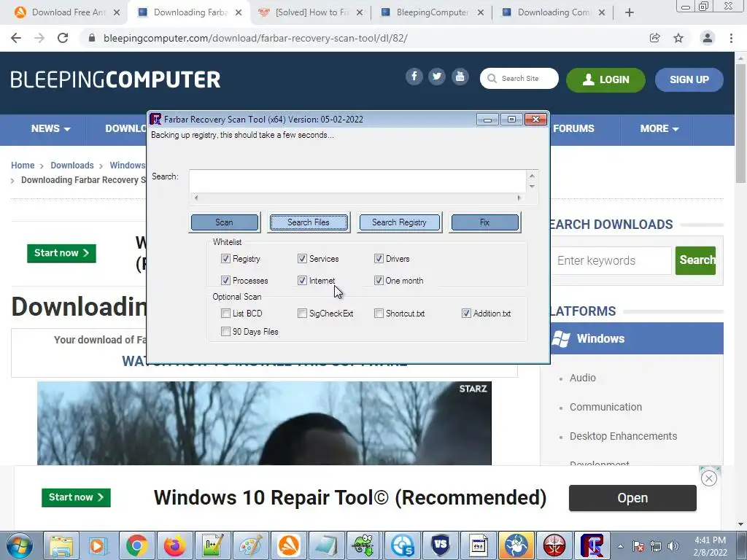Click Search Files button
The image size is (747, 560).
309,222
